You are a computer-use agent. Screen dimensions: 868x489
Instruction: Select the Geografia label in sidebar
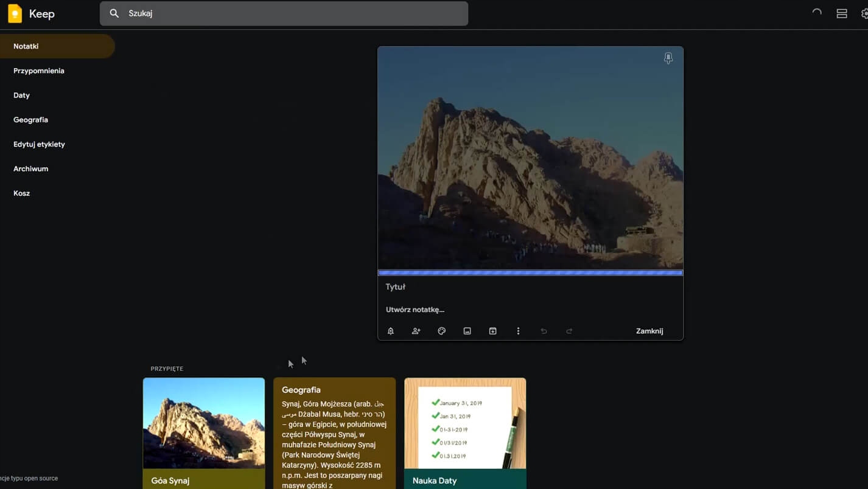point(30,120)
